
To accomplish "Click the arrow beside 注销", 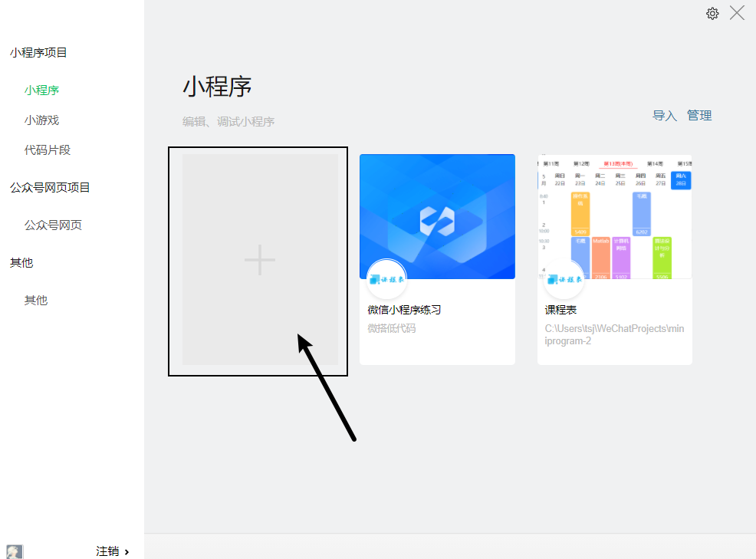I will [127, 552].
